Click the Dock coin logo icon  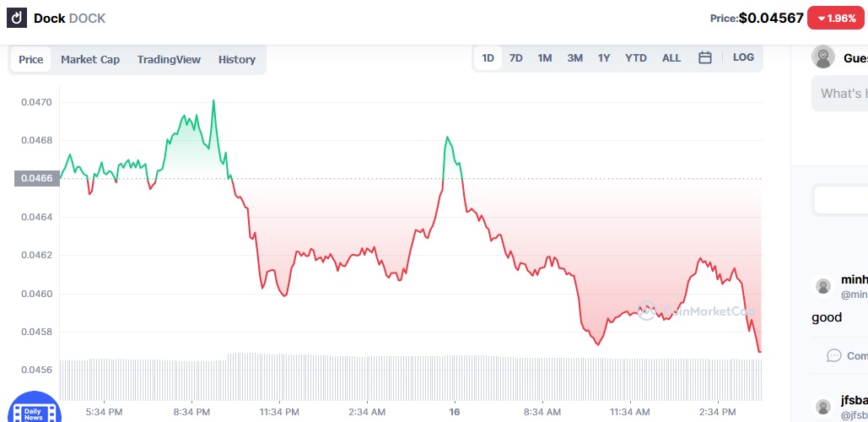(x=17, y=18)
